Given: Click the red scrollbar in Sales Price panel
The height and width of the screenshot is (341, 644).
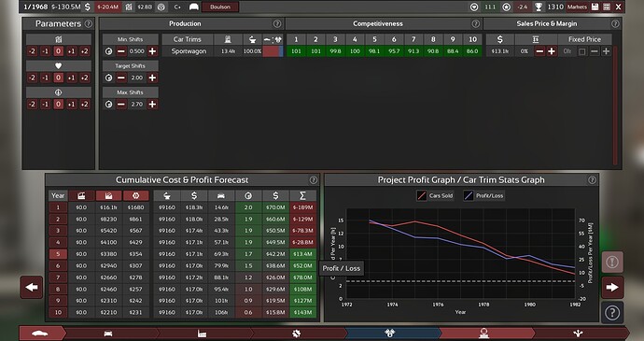Looking at the screenshot, I should coord(615,105).
